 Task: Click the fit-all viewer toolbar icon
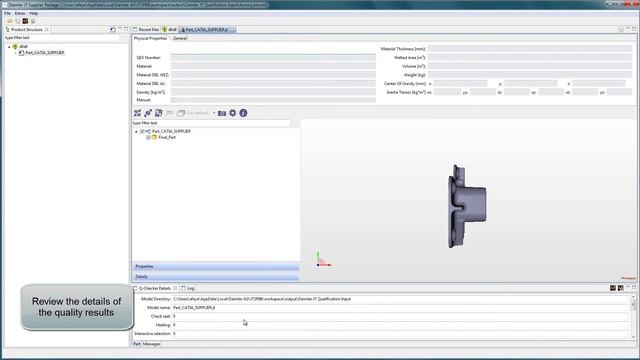click(x=138, y=113)
